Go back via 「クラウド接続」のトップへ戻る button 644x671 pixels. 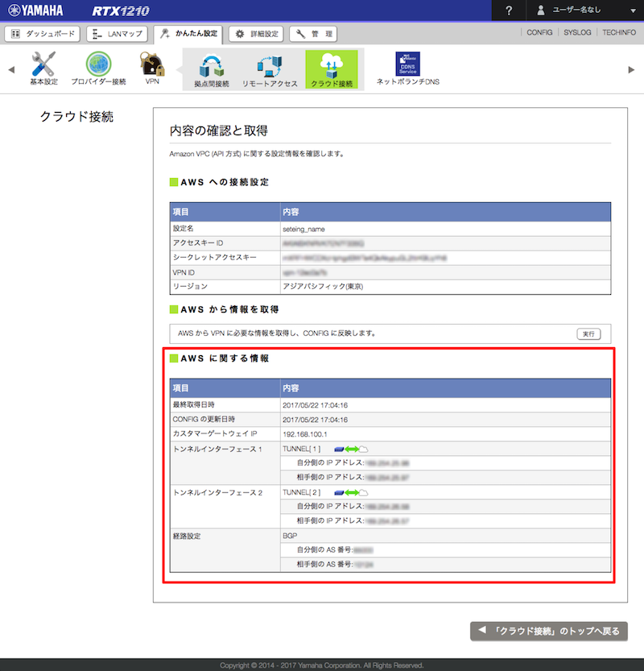pyautogui.click(x=548, y=631)
